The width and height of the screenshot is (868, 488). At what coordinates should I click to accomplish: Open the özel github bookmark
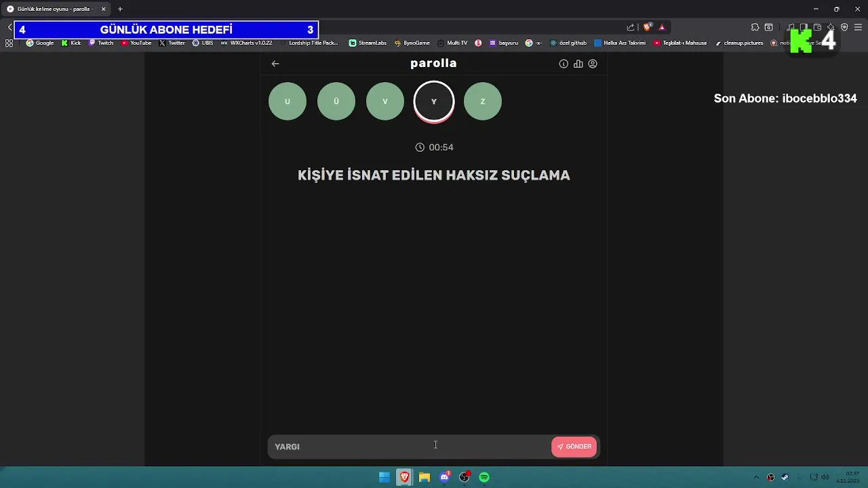[568, 43]
